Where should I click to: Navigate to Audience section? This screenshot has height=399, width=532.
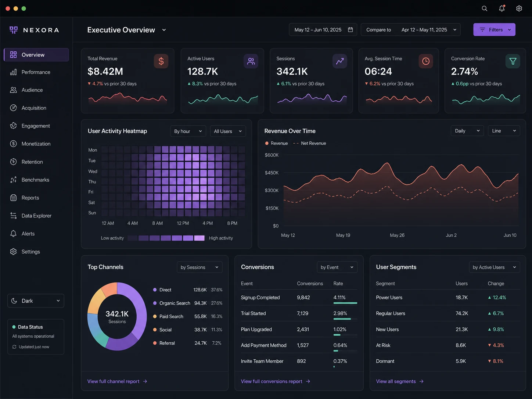36,90
